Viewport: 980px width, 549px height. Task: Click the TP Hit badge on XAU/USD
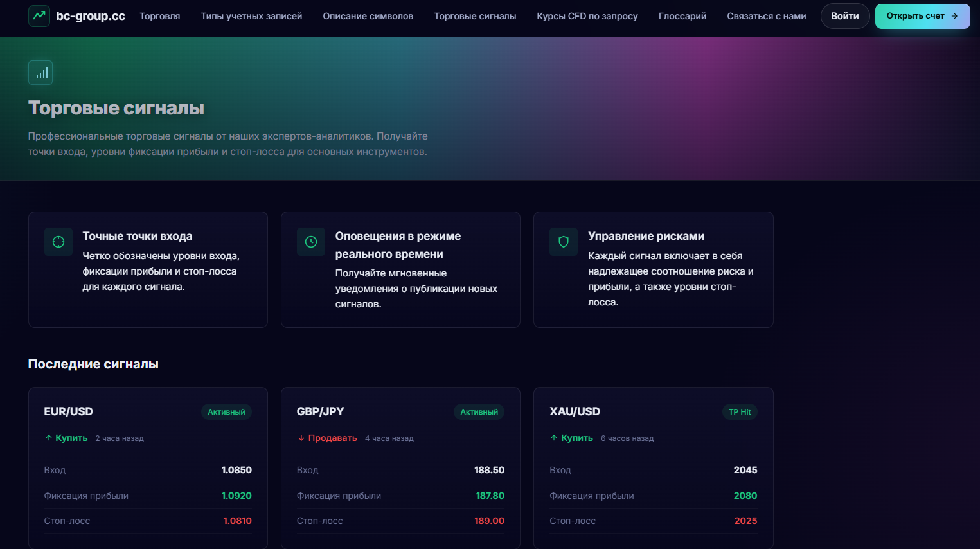[x=740, y=412]
